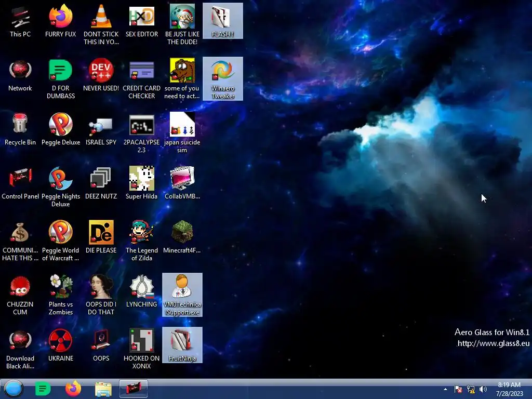Click the FURRY FUX Firefox shortcut
The image size is (532, 399).
[60, 21]
